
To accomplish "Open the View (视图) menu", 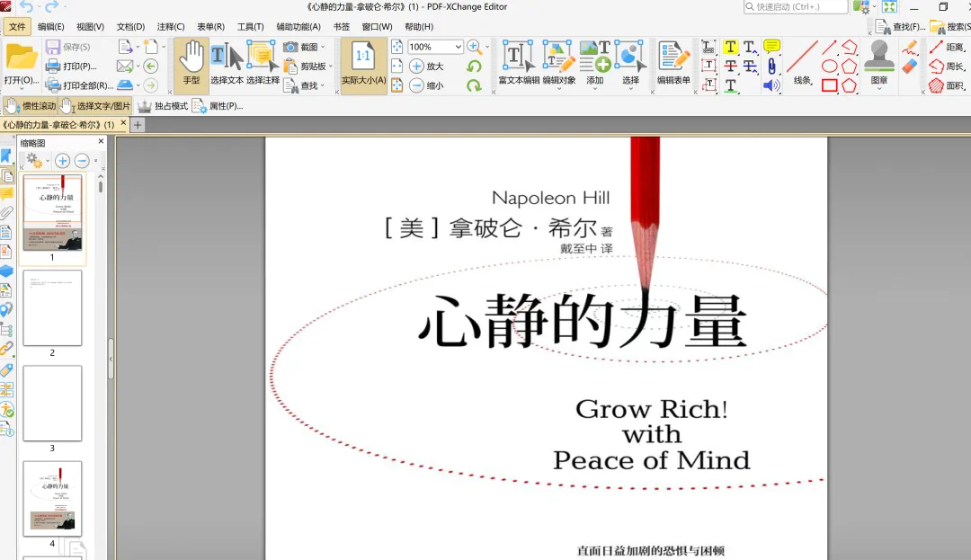I will [91, 27].
